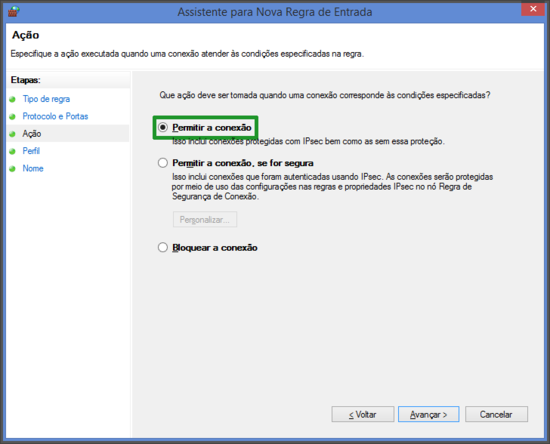The height and width of the screenshot is (444, 550).
Task: Select the 'Bloquear a conexão' radio button
Action: (x=163, y=248)
